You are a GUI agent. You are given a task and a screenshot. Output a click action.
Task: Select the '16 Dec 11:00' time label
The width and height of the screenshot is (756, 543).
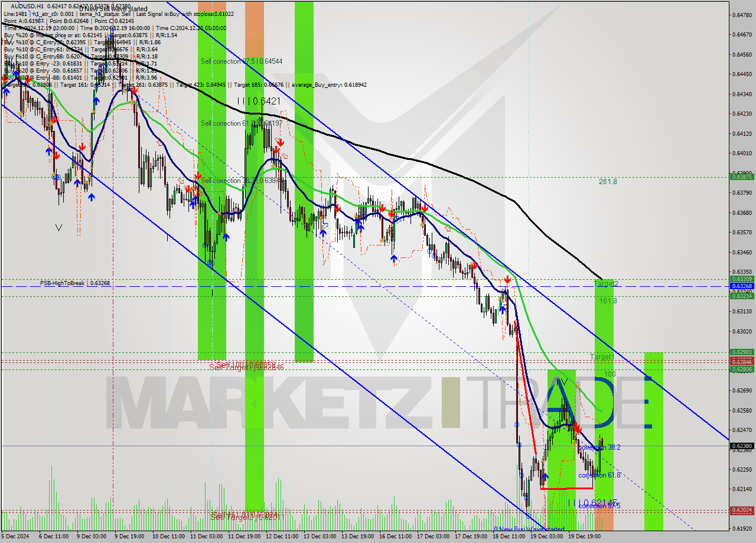pyautogui.click(x=395, y=537)
